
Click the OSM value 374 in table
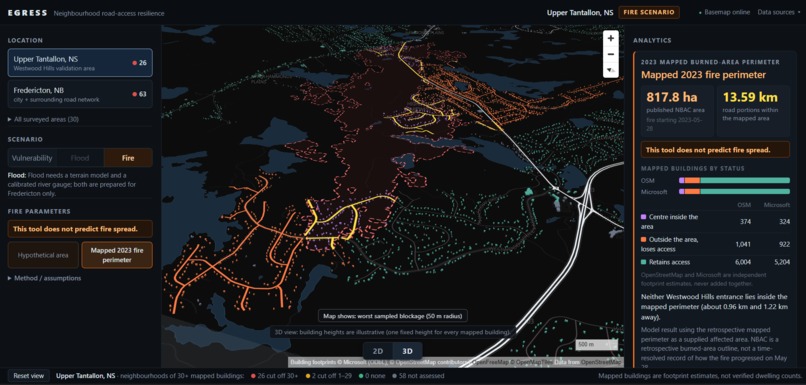744,222
